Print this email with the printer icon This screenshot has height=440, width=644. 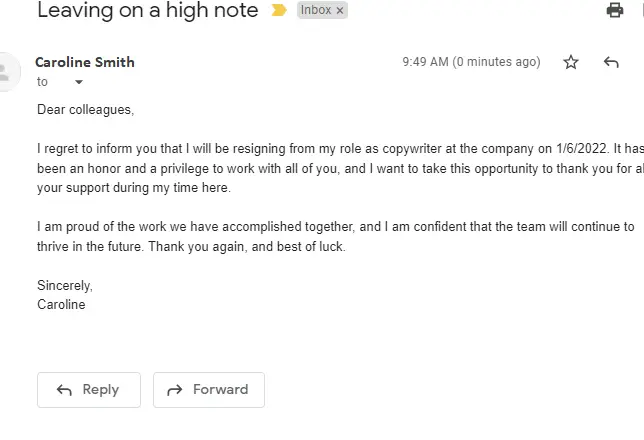coord(614,10)
